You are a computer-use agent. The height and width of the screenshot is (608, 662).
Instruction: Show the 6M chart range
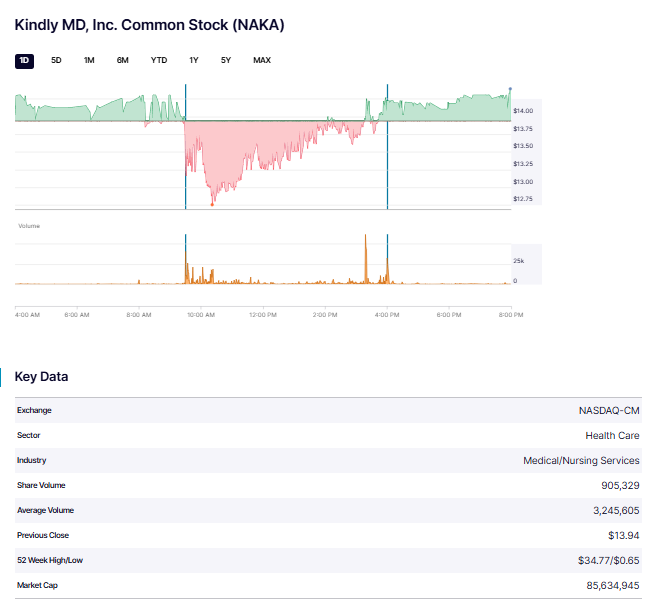point(122,60)
